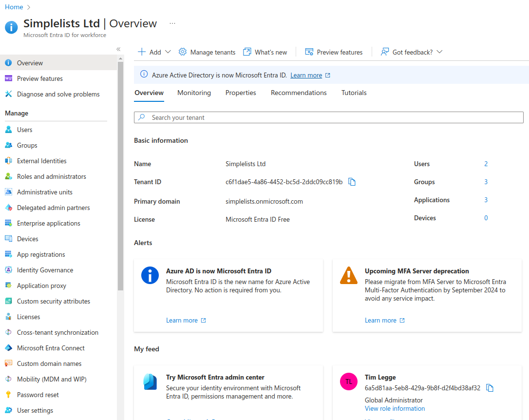Click the Microsoft Entra Connect icon

(x=8, y=348)
